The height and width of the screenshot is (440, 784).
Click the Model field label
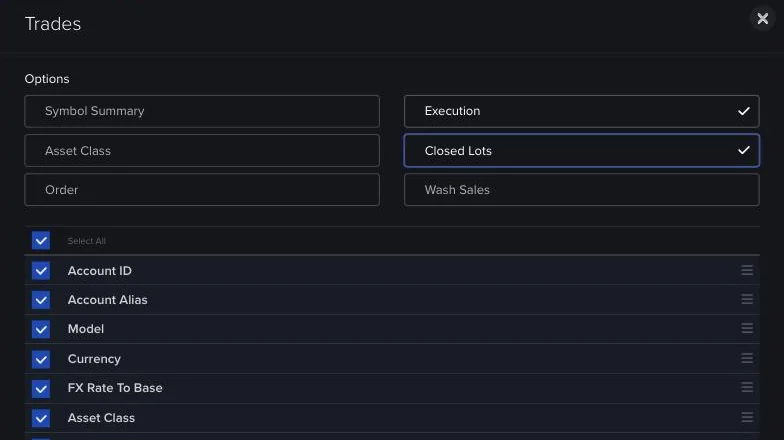(86, 328)
